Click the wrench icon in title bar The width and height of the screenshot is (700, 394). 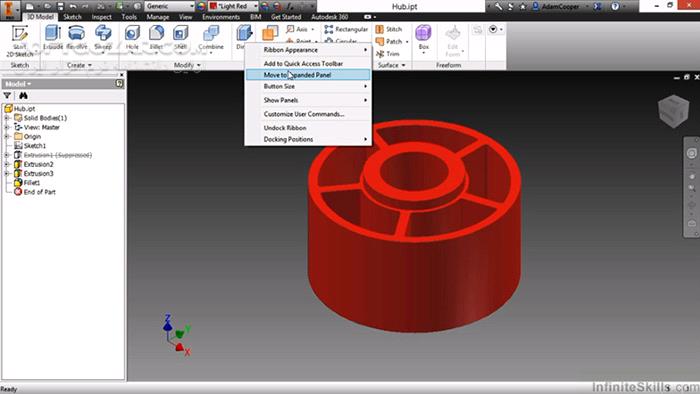(x=498, y=6)
